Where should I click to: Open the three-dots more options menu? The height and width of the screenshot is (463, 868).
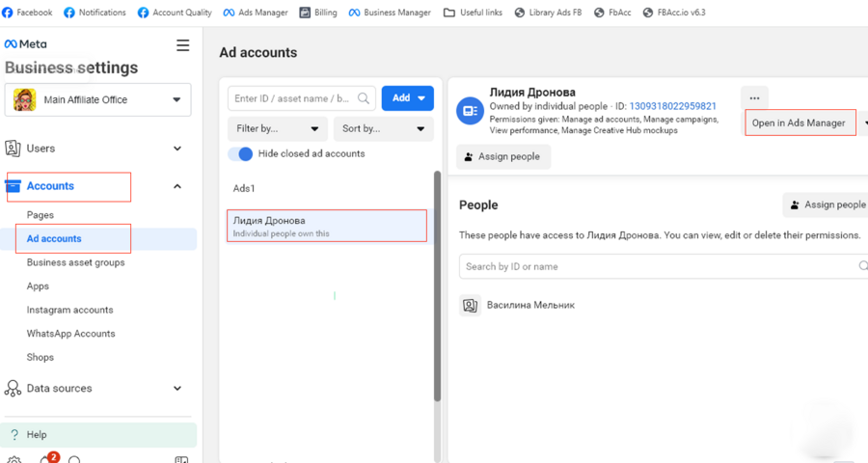(x=754, y=98)
